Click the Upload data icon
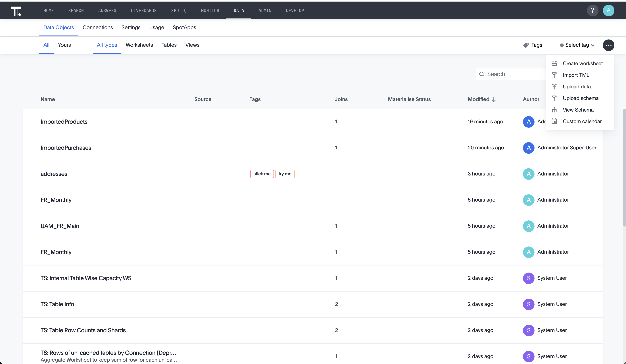Image resolution: width=626 pixels, height=364 pixels. coord(554,87)
